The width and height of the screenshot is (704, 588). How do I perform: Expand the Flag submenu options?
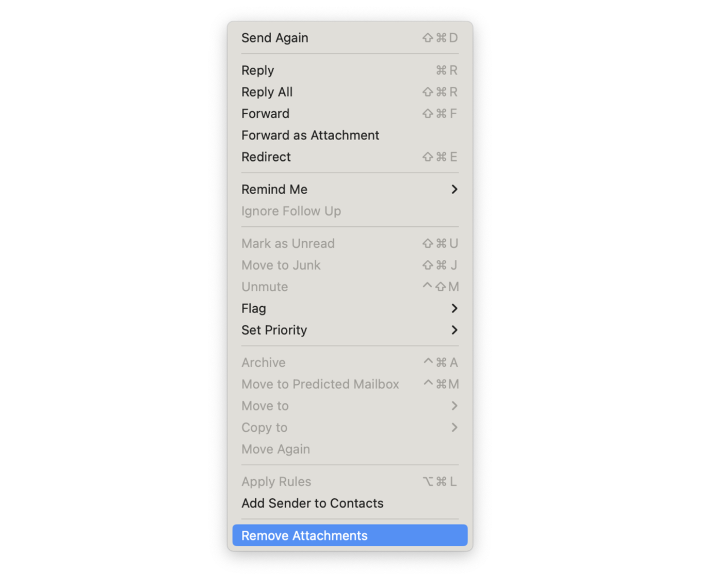coord(254,308)
